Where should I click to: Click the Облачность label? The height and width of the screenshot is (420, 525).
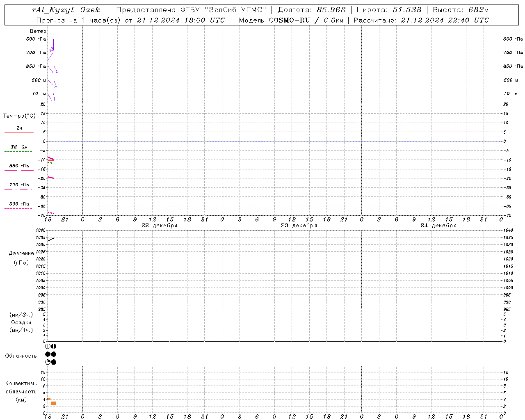pyautogui.click(x=21, y=356)
